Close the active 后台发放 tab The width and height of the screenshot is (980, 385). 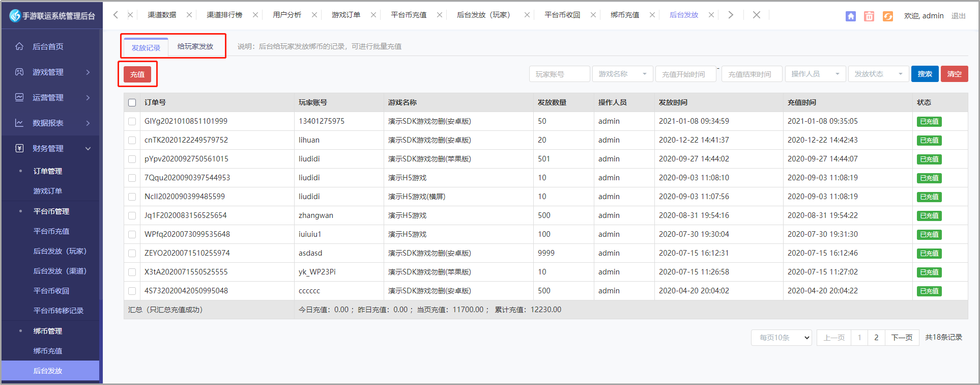(x=711, y=15)
